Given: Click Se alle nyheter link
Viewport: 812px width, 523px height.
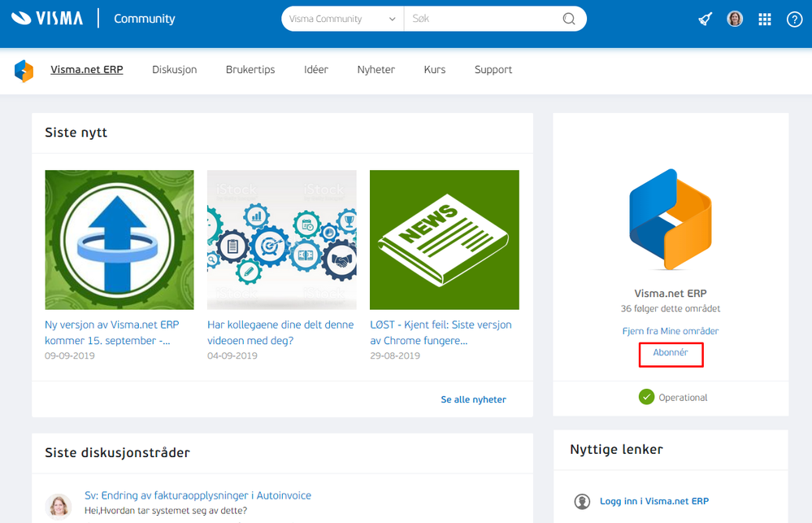Looking at the screenshot, I should (x=473, y=399).
